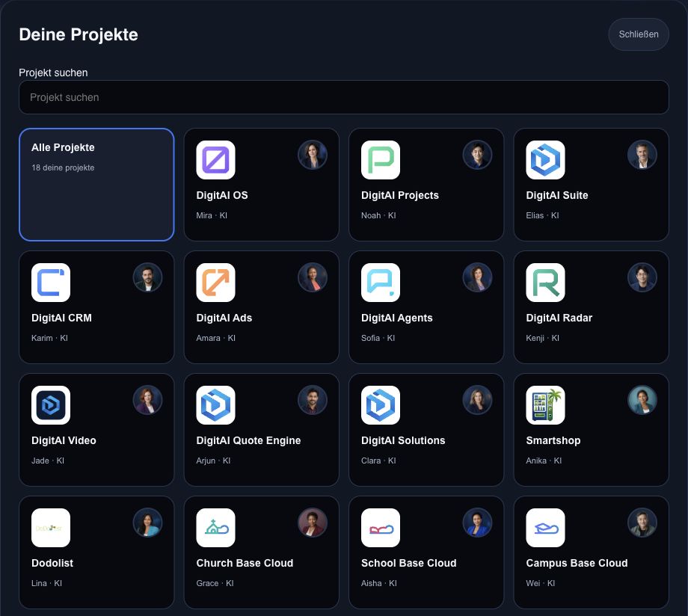
Task: Open Mira's avatar on DigitAI OS card
Action: point(313,155)
